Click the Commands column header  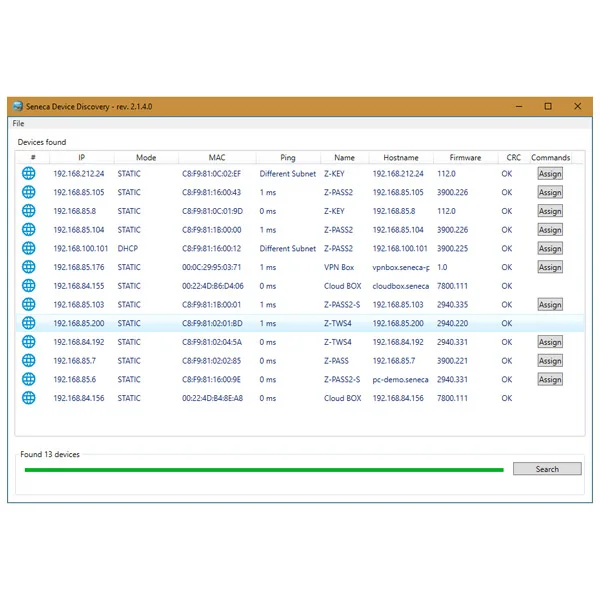(x=551, y=158)
